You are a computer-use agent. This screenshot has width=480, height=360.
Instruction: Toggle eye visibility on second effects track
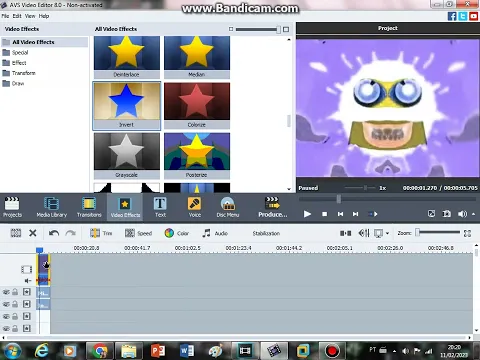[6, 304]
